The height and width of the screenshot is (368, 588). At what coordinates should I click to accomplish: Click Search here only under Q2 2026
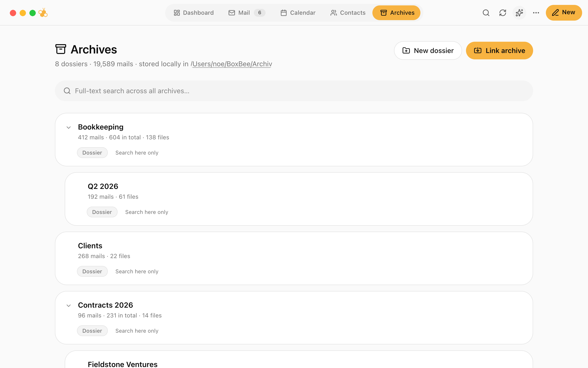147,212
